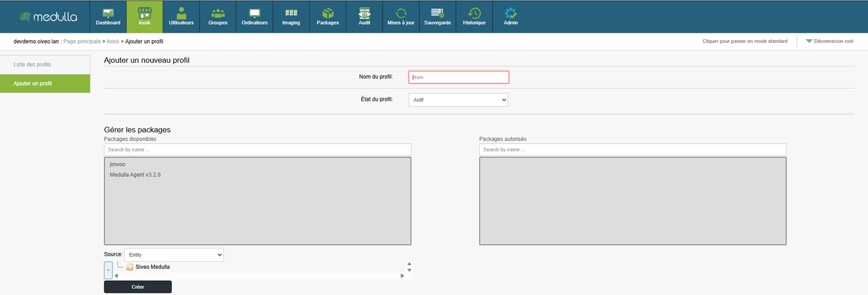Open the État du profil dropdown
The height and width of the screenshot is (295, 868).
click(x=458, y=99)
